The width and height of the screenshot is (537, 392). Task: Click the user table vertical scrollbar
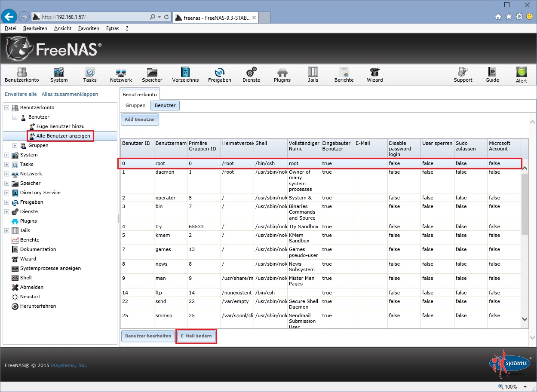(x=525, y=243)
